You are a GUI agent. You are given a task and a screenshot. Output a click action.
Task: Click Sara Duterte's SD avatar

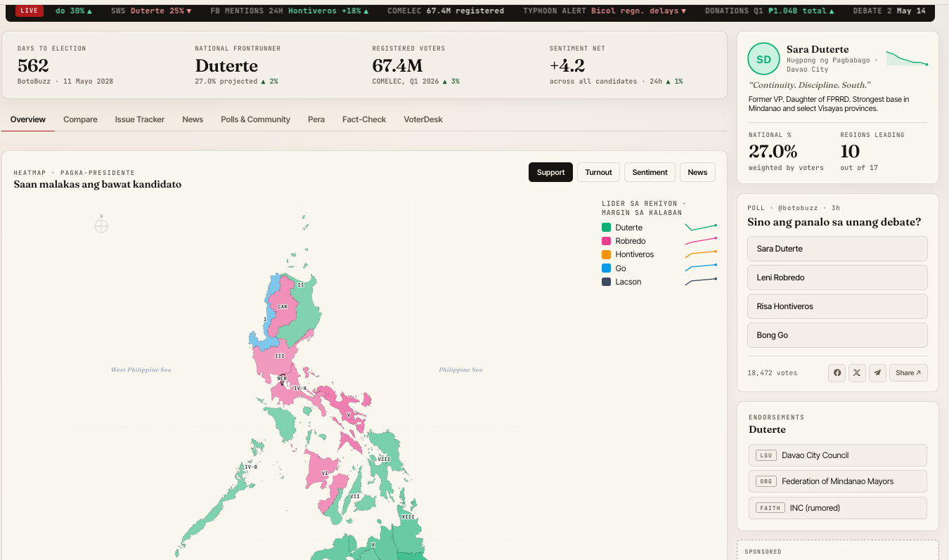pyautogui.click(x=763, y=59)
